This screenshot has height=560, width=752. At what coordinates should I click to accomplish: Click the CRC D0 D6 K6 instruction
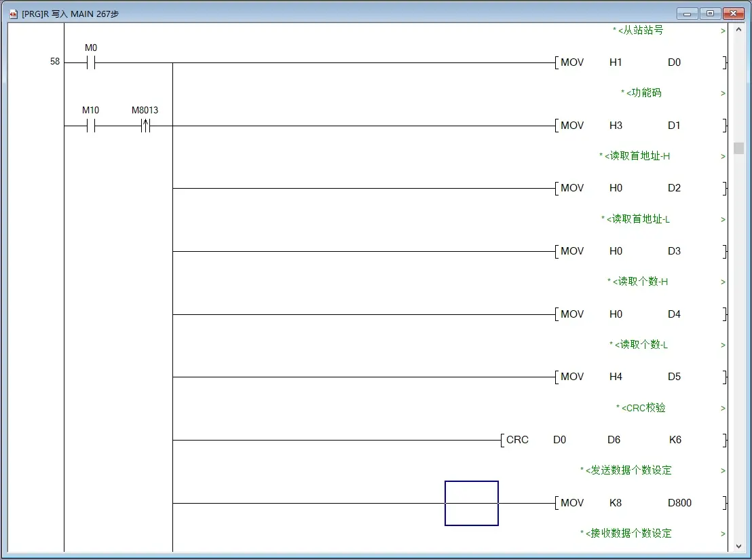(614, 440)
